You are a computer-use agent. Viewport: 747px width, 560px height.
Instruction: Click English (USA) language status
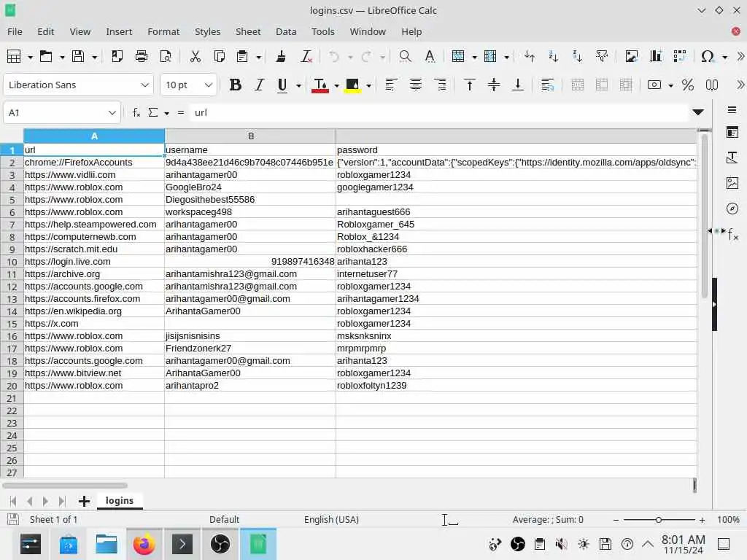coord(332,519)
